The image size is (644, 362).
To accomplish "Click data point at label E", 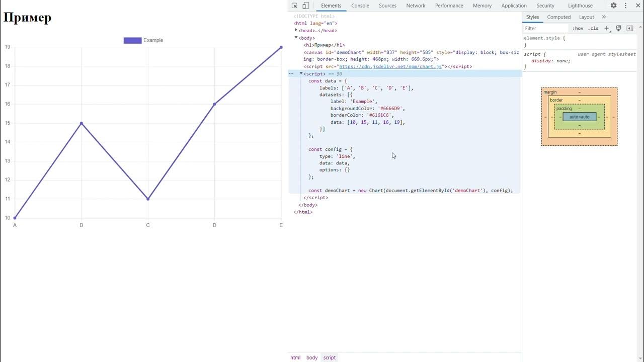I will click(281, 47).
